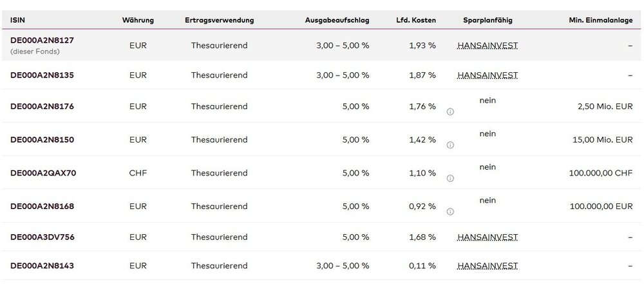This screenshot has height=289, width=644.
Task: Click the Währung column header
Action: pyautogui.click(x=138, y=20)
